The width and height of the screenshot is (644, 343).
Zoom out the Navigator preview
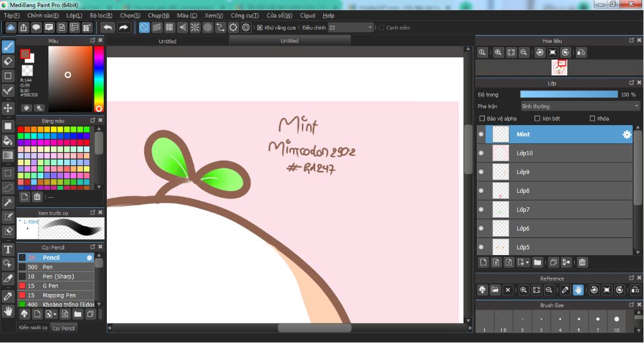pyautogui.click(x=524, y=53)
